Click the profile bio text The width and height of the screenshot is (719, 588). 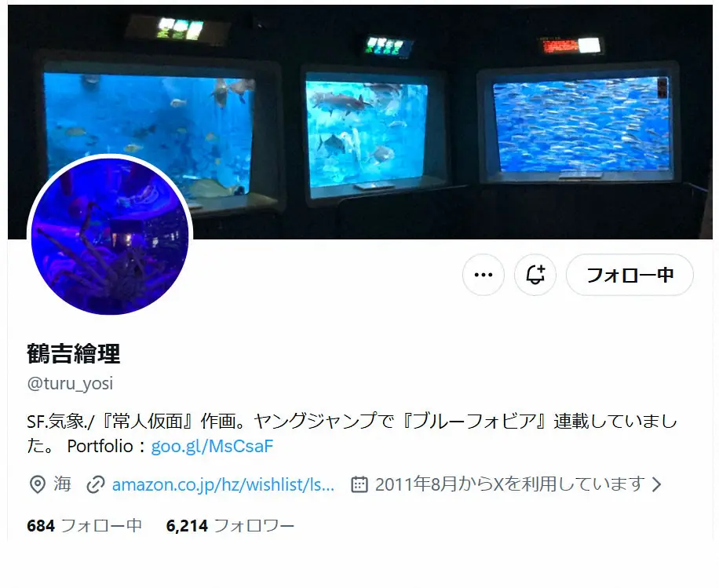[352, 433]
